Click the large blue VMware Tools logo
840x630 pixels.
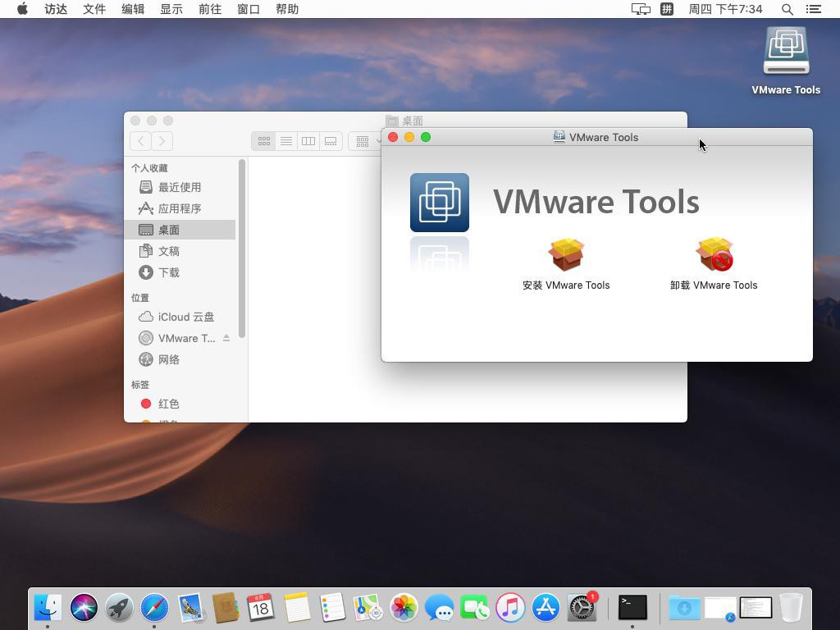tap(440, 203)
